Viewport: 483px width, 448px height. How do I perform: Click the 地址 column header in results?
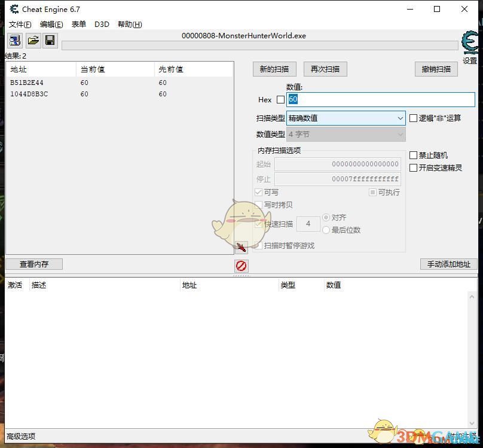tap(41, 69)
